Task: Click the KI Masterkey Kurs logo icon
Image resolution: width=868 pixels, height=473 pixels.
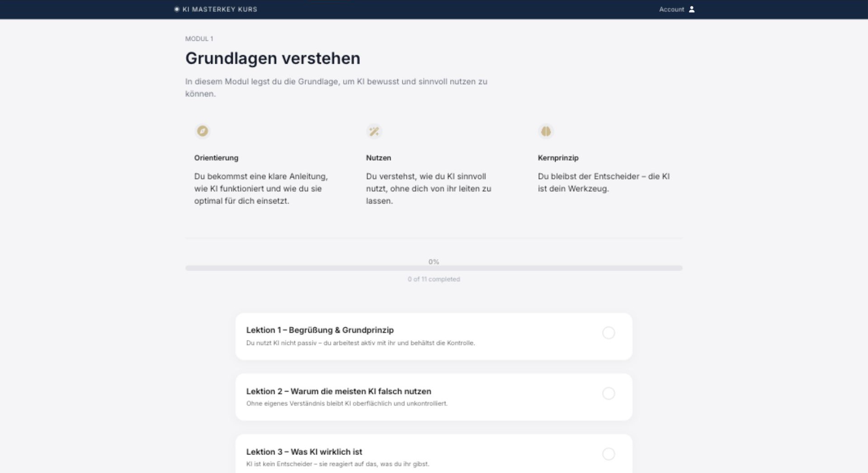Action: tap(177, 9)
